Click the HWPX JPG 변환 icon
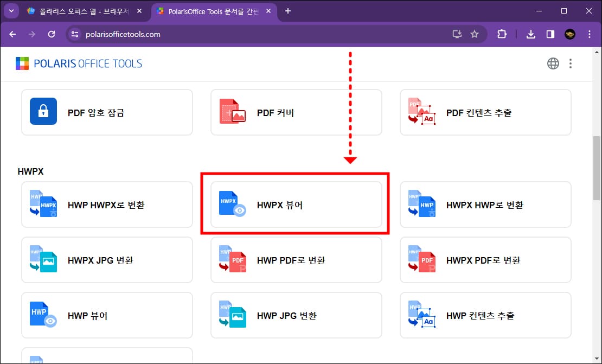Screen dimensions: 602x364 click(43, 259)
